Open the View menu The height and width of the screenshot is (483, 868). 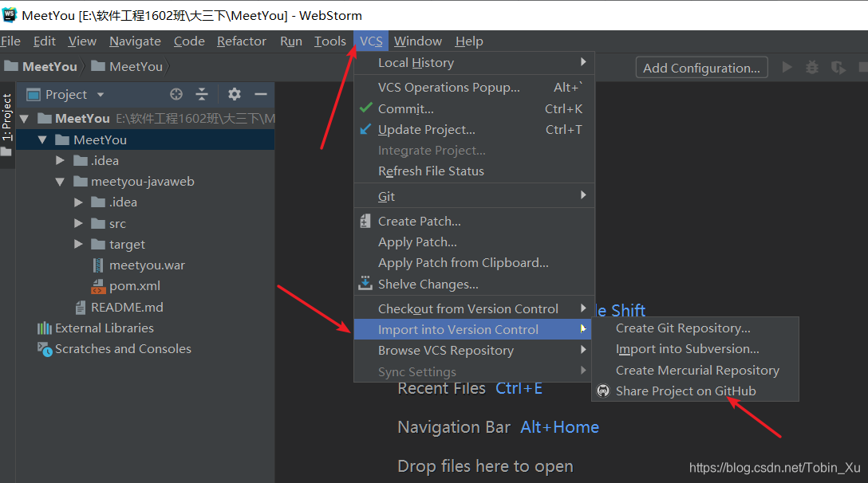82,41
